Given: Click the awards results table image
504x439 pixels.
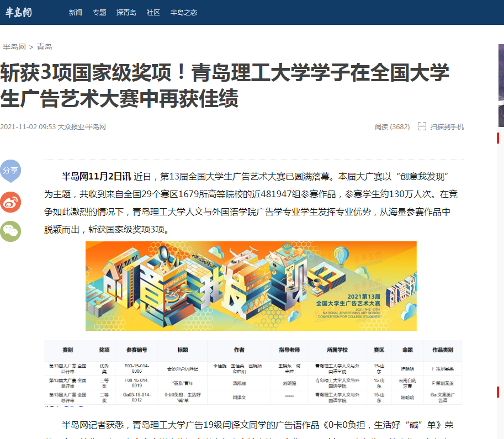Looking at the screenshot, I should (253, 373).
